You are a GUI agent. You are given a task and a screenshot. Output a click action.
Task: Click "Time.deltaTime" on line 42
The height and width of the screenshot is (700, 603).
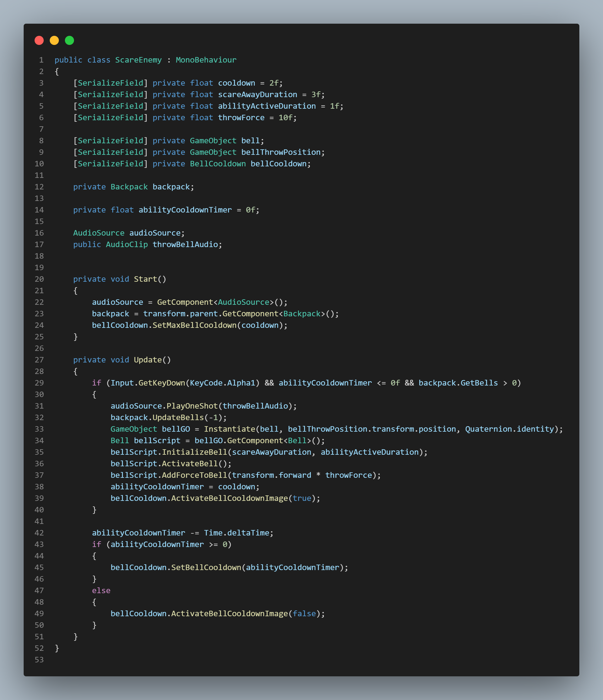236,533
